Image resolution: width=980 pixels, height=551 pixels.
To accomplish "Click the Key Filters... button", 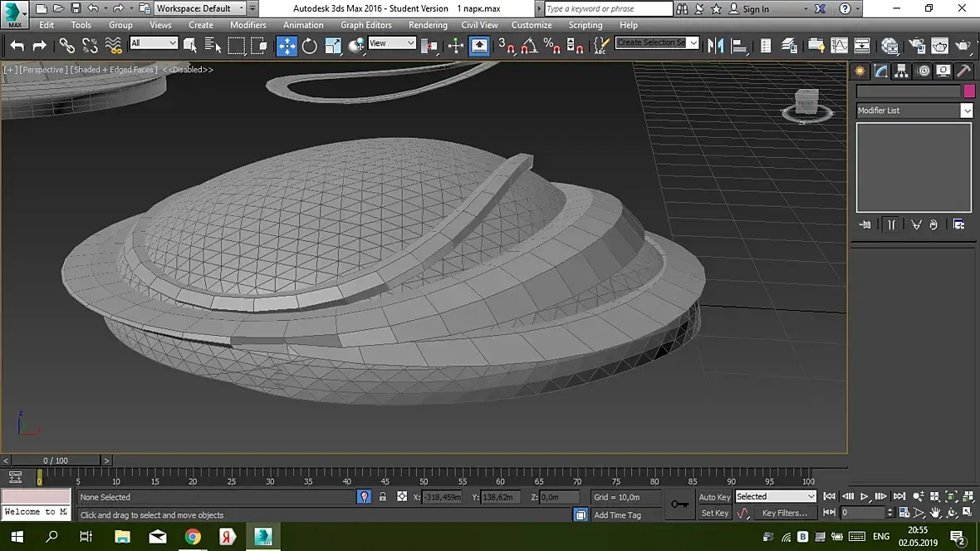I will tap(784, 514).
